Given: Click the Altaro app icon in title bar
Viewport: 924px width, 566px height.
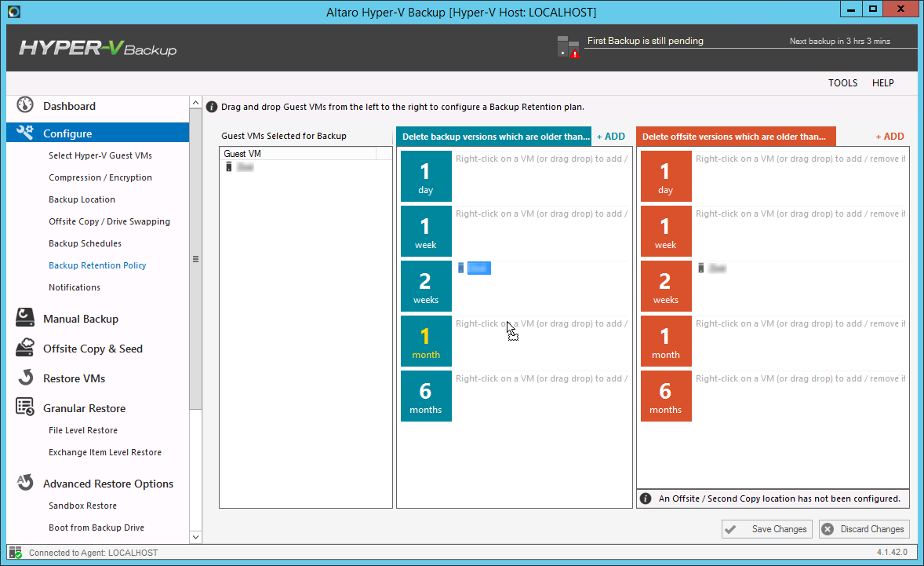Looking at the screenshot, I should click(x=14, y=11).
